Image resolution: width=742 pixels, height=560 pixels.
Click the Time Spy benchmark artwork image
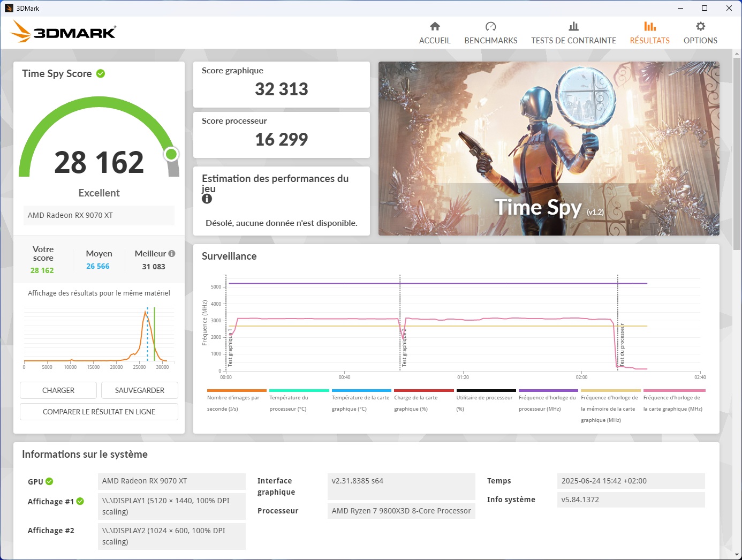pyautogui.click(x=549, y=148)
